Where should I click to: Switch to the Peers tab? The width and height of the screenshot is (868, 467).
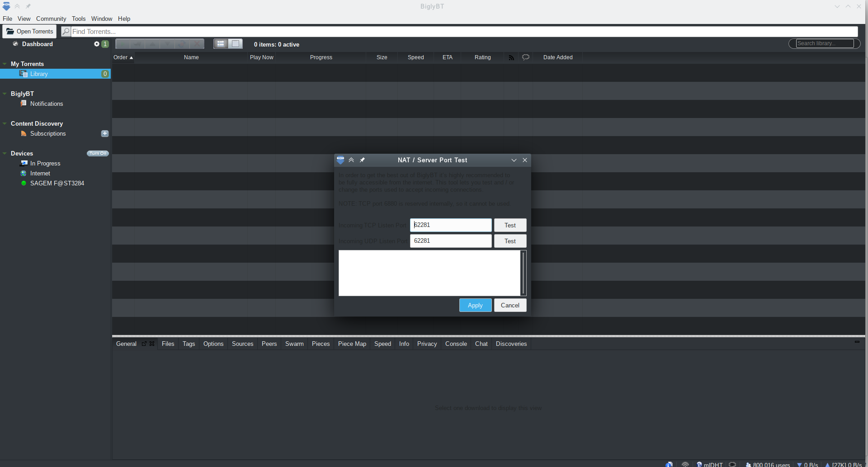269,344
